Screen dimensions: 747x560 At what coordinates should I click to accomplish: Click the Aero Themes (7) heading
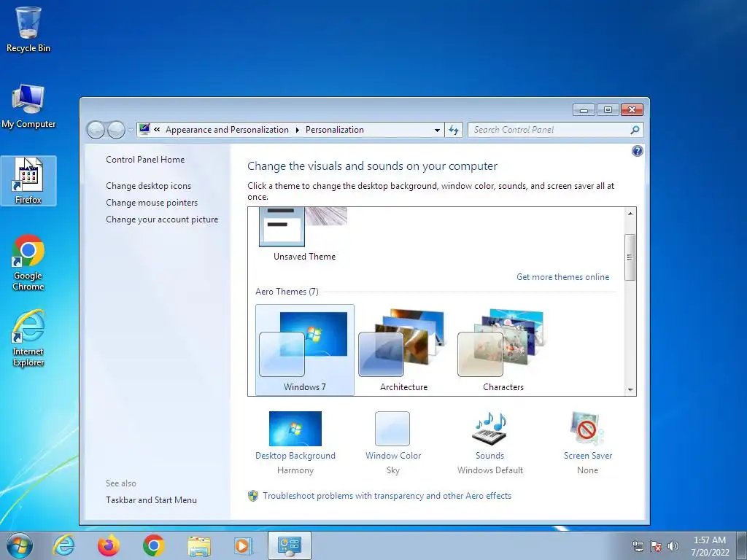(287, 292)
